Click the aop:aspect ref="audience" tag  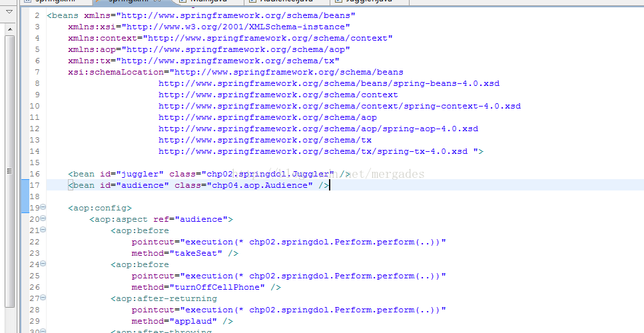point(161,219)
